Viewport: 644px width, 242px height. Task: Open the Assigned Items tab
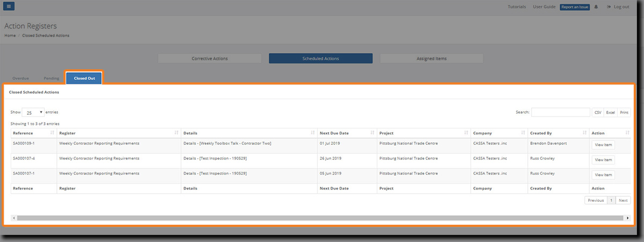[431, 58]
